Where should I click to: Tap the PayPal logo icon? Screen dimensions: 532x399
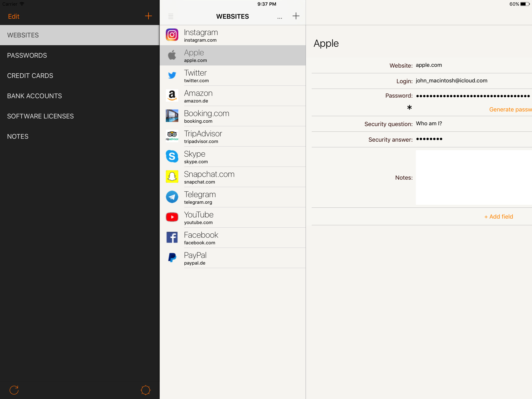pos(172,258)
